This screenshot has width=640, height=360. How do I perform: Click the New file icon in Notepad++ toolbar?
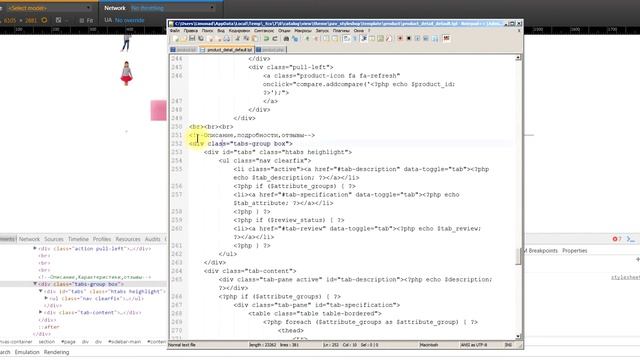point(176,38)
